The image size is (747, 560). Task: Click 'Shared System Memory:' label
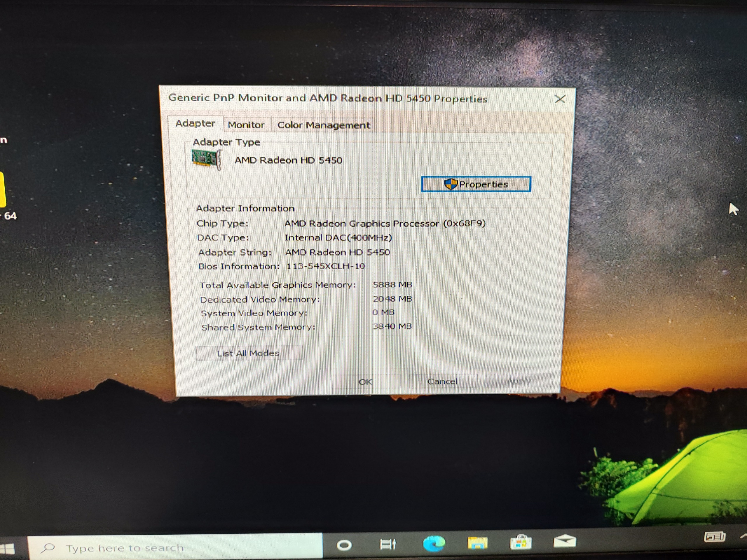(x=258, y=327)
